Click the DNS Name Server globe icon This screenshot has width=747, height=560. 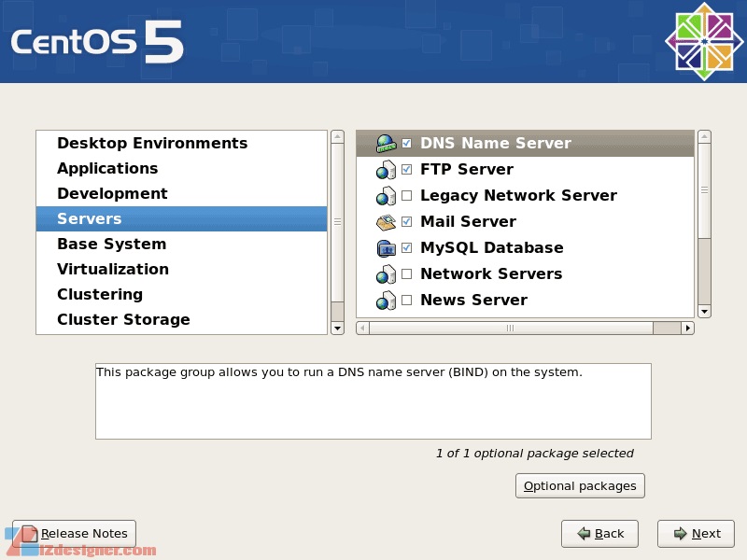pyautogui.click(x=386, y=144)
